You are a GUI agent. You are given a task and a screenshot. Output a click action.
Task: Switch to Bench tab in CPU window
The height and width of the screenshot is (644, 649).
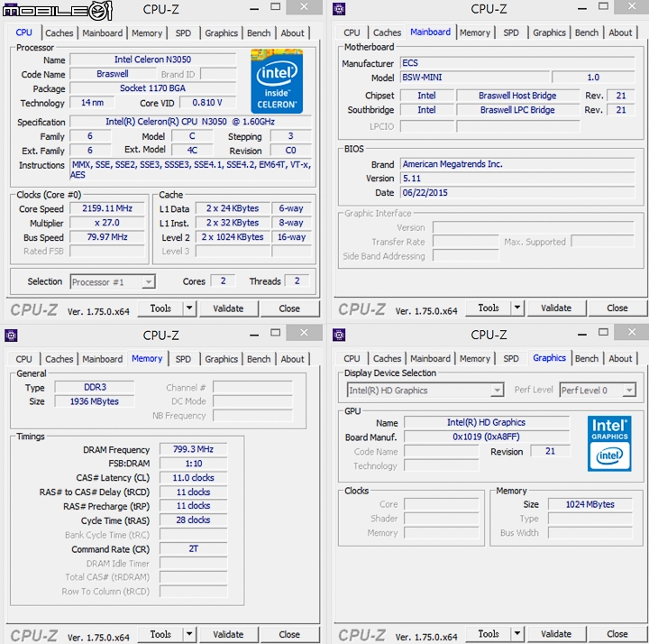259,33
